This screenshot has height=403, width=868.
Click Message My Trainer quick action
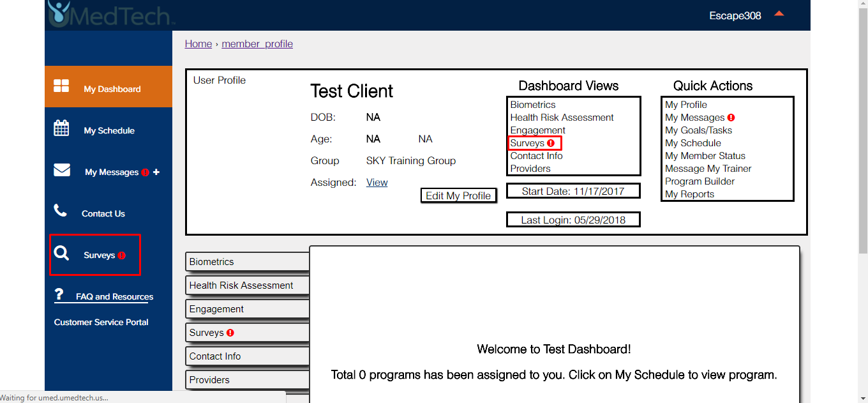click(x=708, y=169)
